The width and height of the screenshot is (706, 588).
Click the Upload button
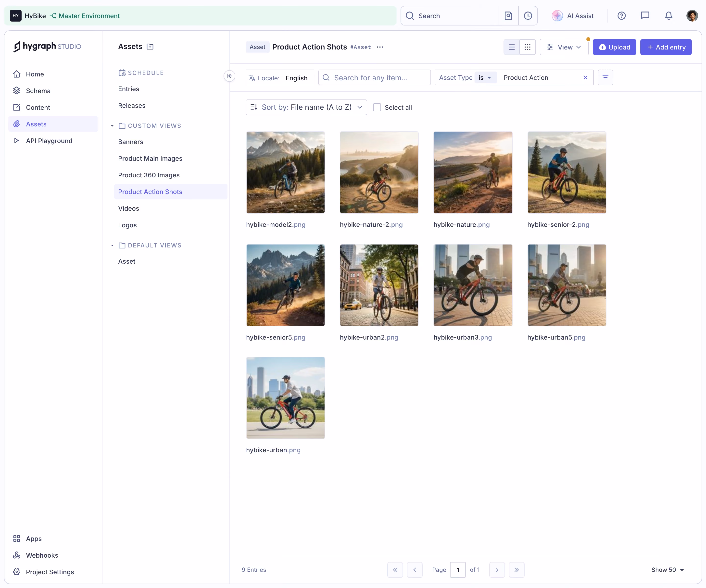pos(614,47)
